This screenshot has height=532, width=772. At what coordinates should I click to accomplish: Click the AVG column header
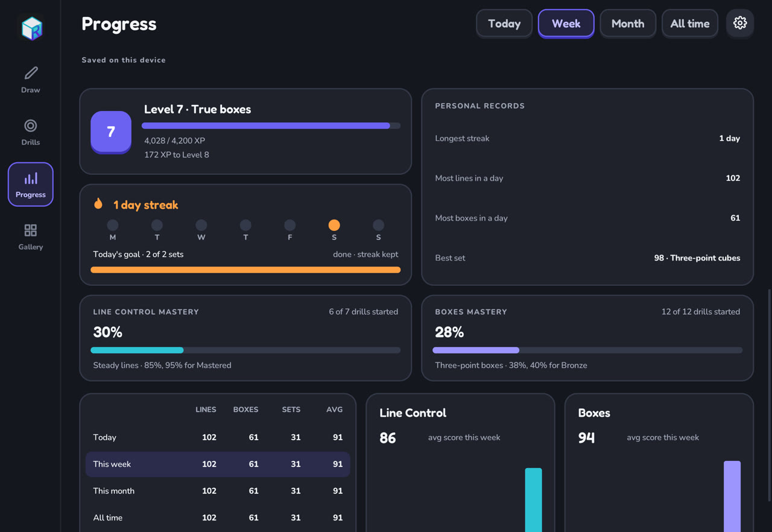click(334, 410)
